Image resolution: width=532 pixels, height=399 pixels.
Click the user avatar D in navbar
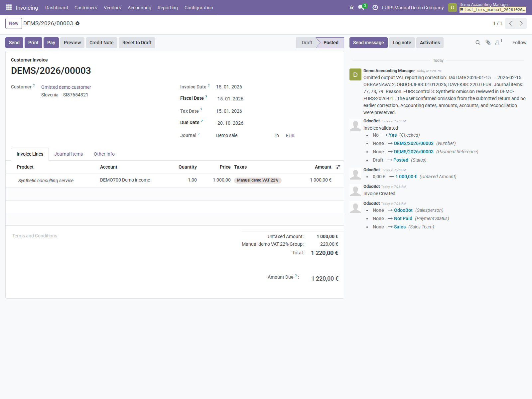pyautogui.click(x=453, y=7)
